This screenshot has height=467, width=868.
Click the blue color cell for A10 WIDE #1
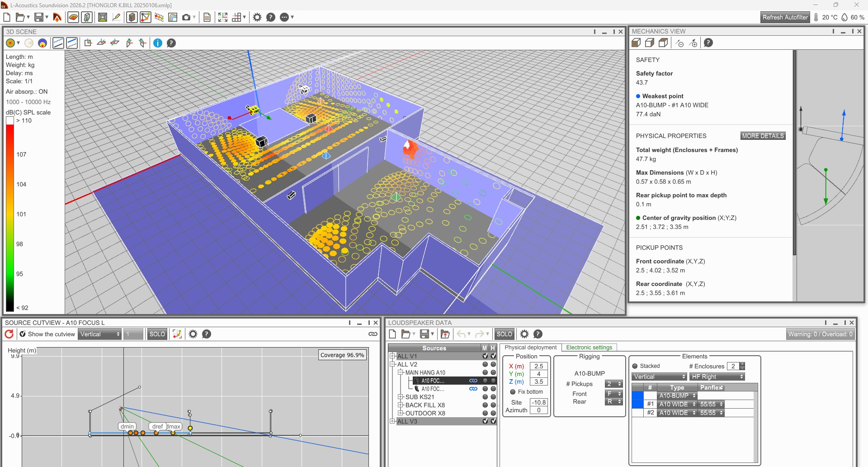click(x=637, y=404)
